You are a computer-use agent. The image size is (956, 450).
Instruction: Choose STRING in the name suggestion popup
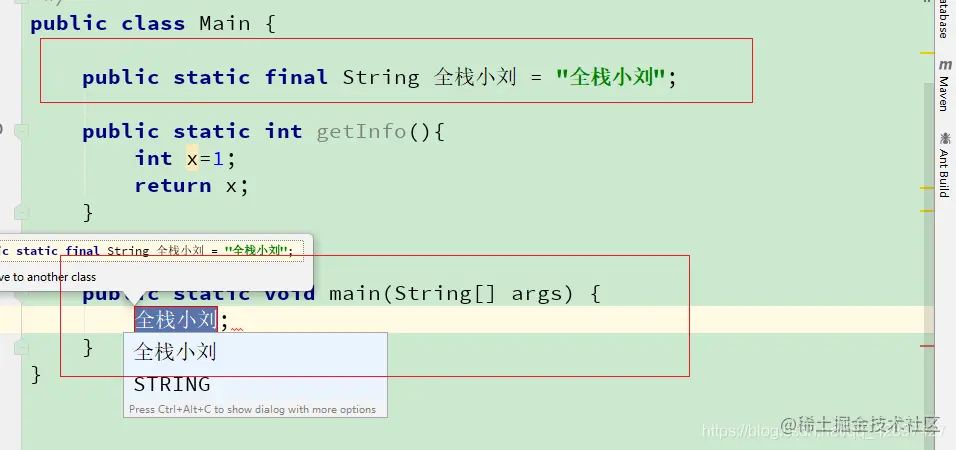tap(255, 384)
